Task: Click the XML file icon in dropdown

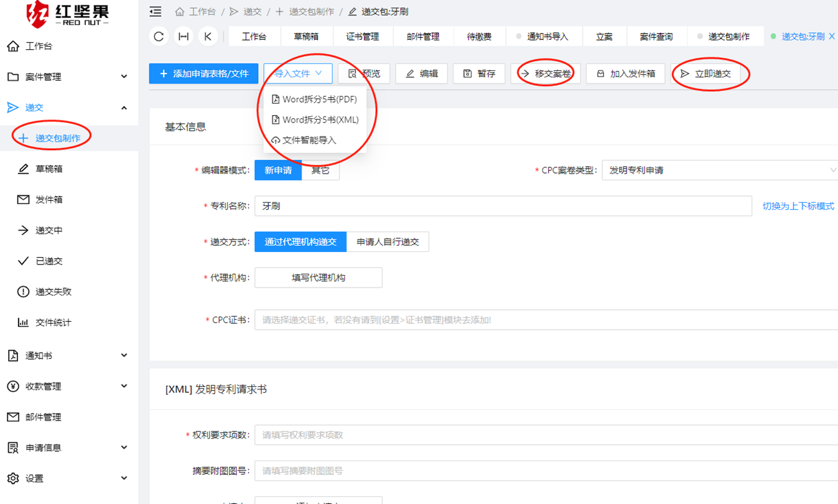Action: click(x=276, y=119)
